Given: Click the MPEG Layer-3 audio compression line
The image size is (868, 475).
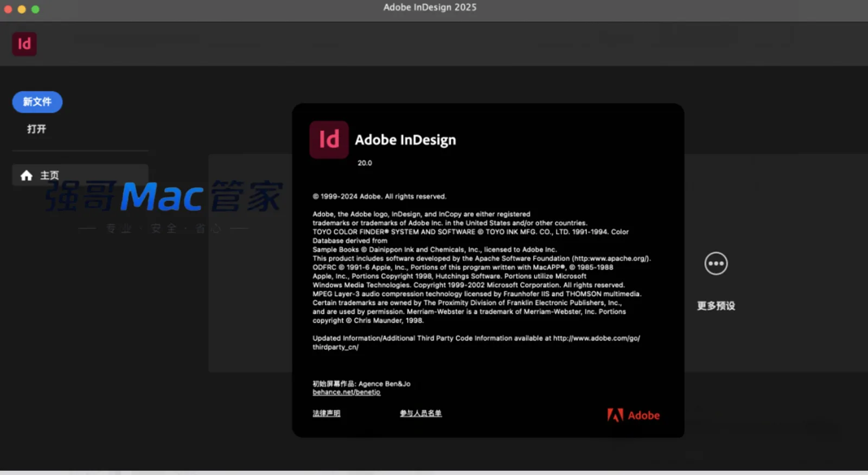Looking at the screenshot, I should pyautogui.click(x=477, y=294).
